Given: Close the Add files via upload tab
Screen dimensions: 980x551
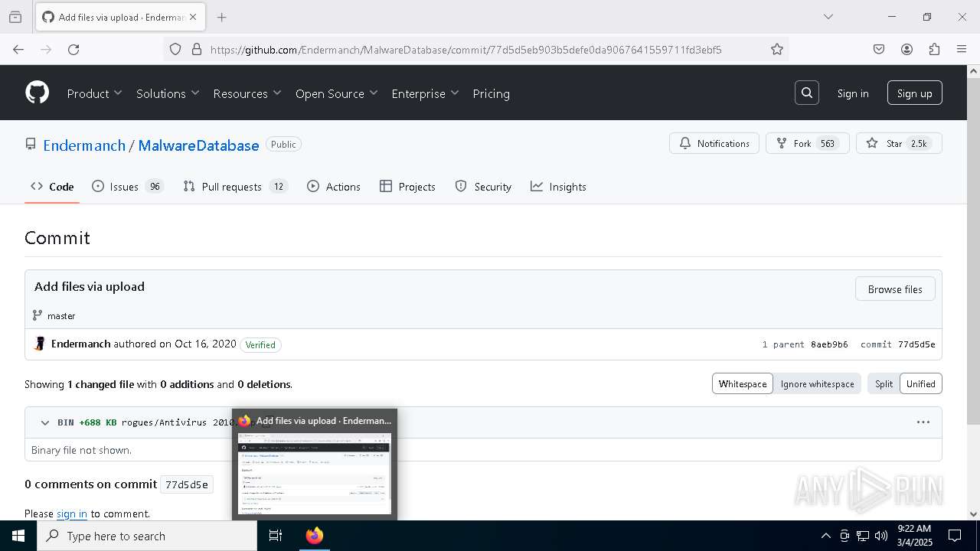Looking at the screenshot, I should click(193, 17).
